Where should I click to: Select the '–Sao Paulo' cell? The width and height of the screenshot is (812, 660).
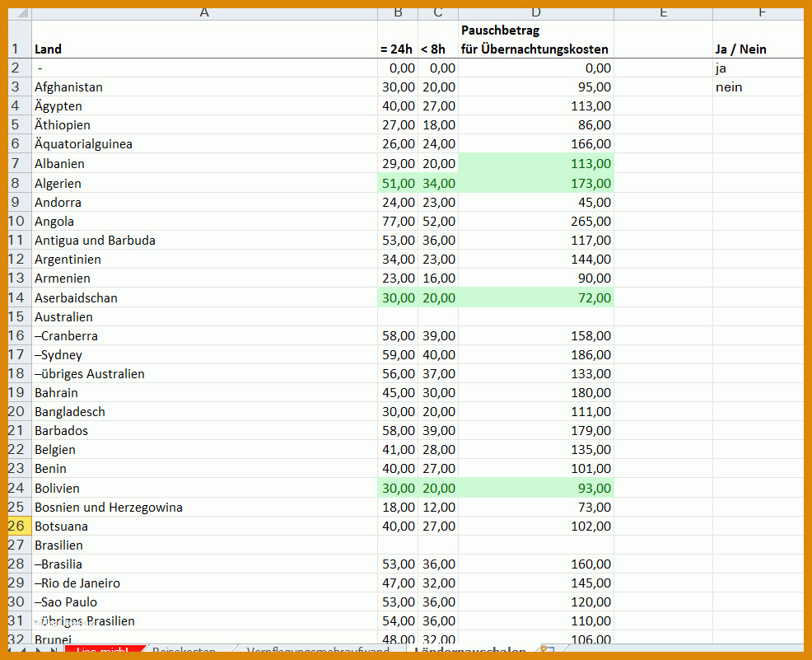click(x=204, y=602)
